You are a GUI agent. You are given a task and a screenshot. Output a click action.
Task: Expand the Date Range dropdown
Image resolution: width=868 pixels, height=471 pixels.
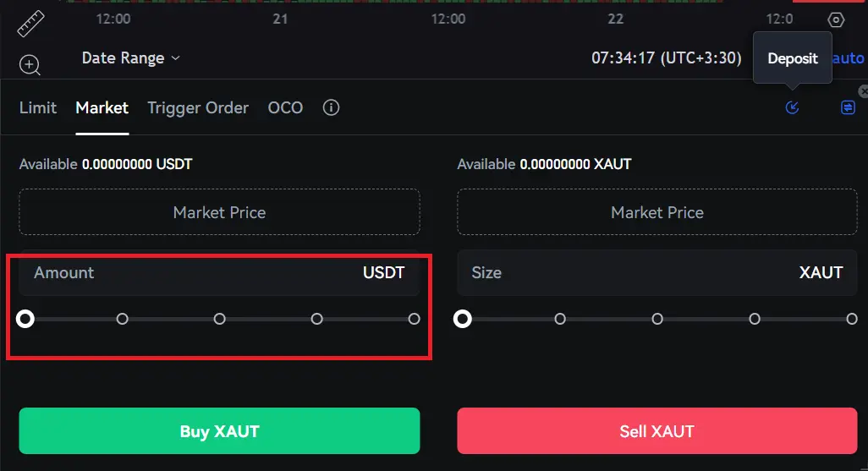[x=131, y=58]
